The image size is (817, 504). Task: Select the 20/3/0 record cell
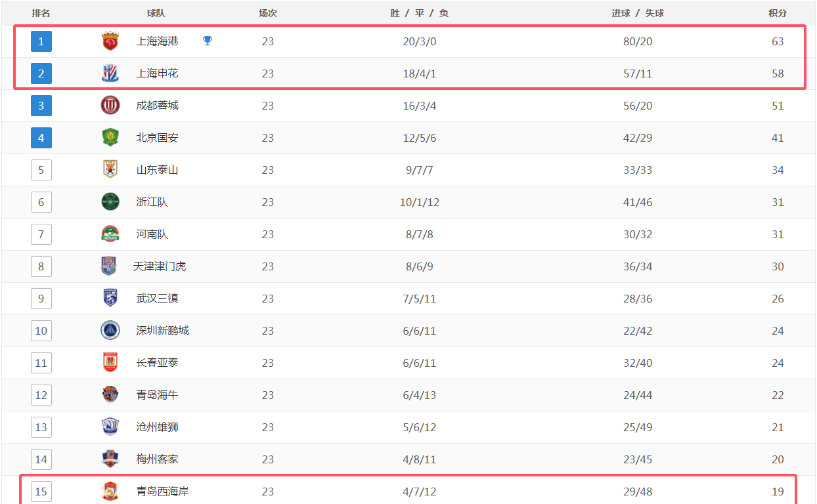tap(420, 41)
